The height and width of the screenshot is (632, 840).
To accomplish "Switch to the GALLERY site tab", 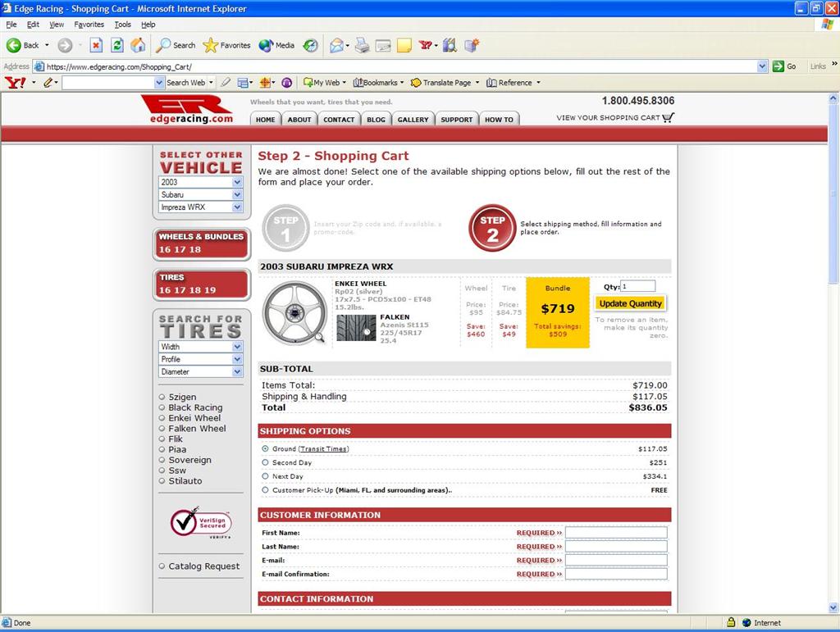I will click(x=413, y=120).
